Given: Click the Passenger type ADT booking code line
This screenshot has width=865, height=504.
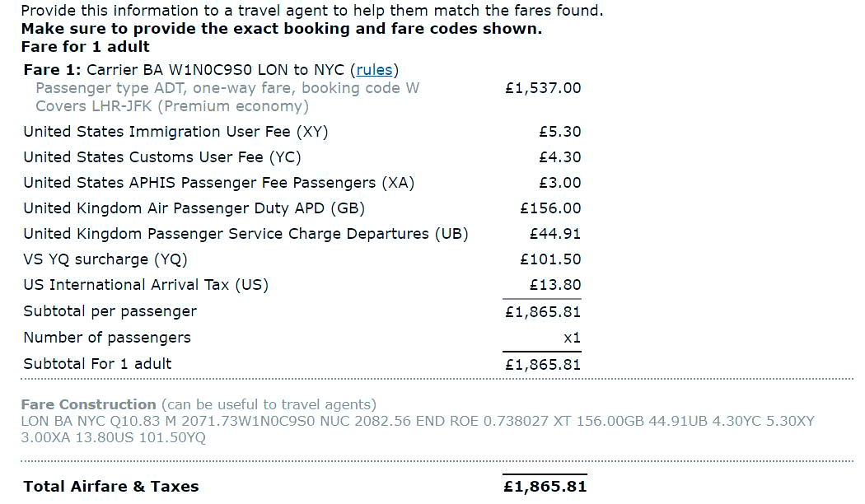Looking at the screenshot, I should coord(227,88).
